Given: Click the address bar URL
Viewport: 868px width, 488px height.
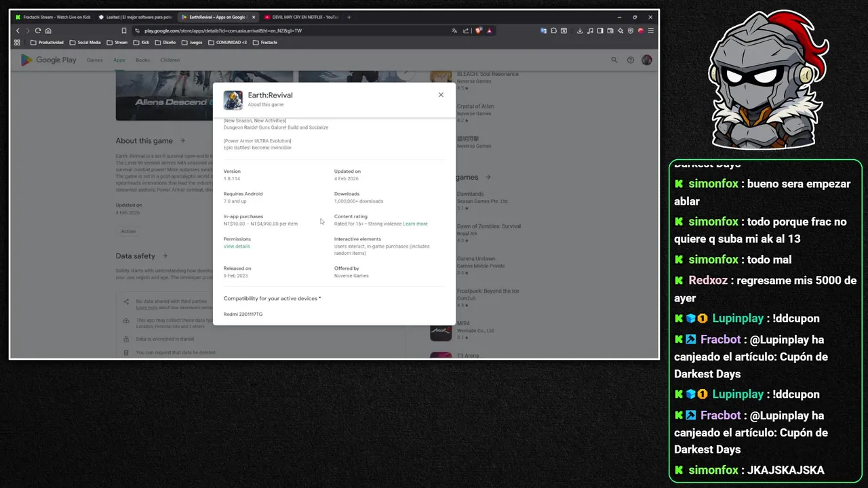Looking at the screenshot, I should 222,30.
